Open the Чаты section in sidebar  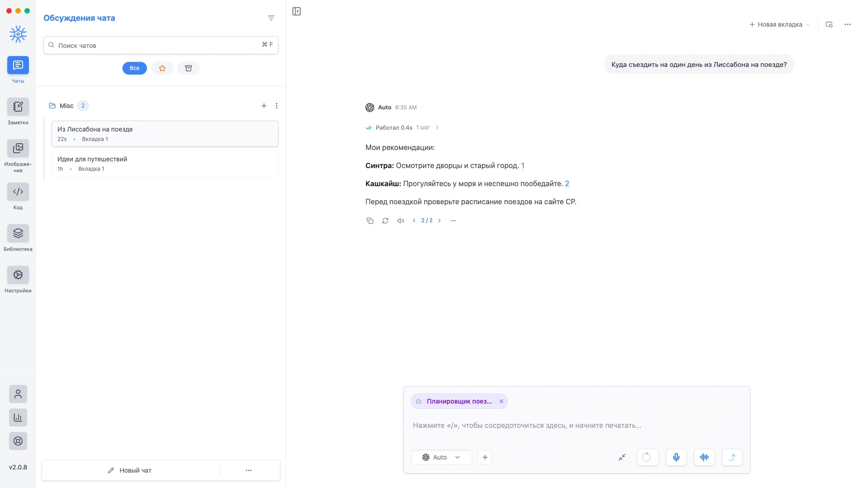coord(18,66)
